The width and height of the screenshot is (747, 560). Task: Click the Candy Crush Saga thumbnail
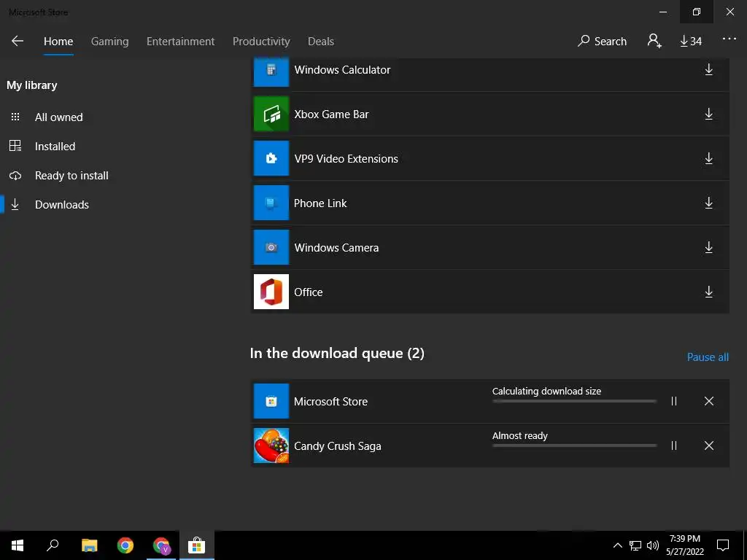[x=271, y=446]
